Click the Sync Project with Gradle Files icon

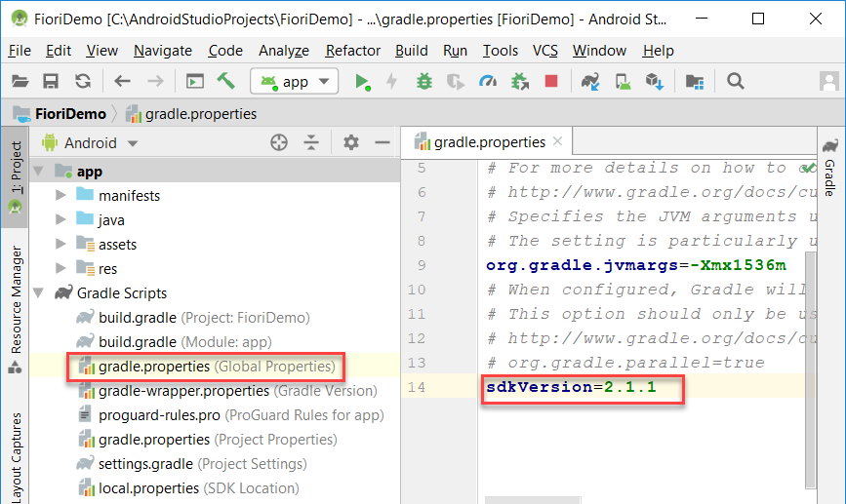(x=589, y=81)
